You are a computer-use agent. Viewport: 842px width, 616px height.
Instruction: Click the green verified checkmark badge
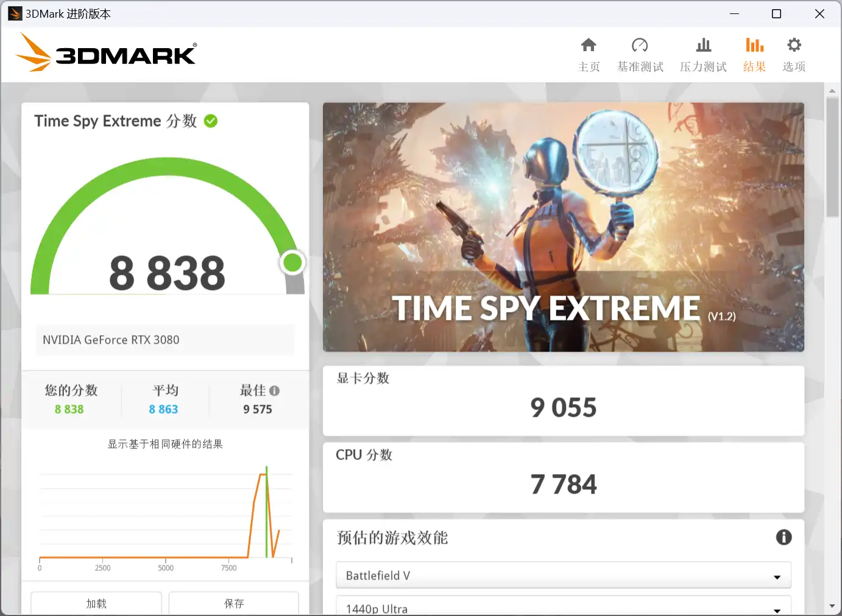point(210,121)
